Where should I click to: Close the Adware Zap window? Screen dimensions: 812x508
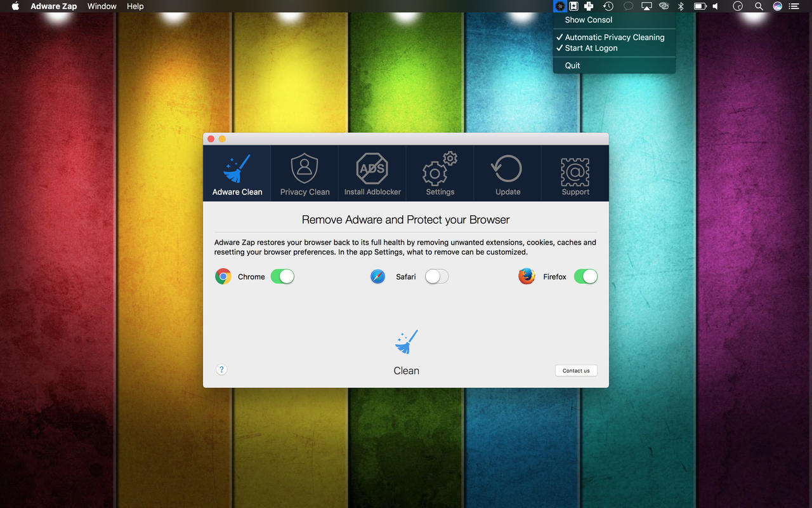211,139
